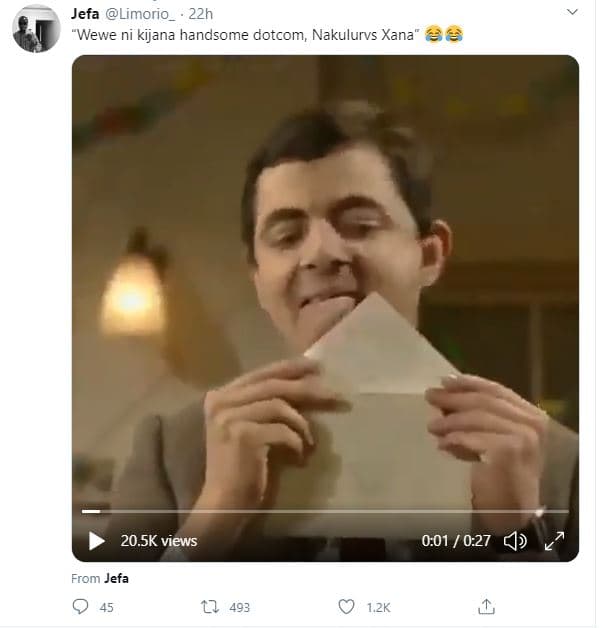The width and height of the screenshot is (603, 628).
Task: Expand the video to fullscreen
Action: click(553, 541)
